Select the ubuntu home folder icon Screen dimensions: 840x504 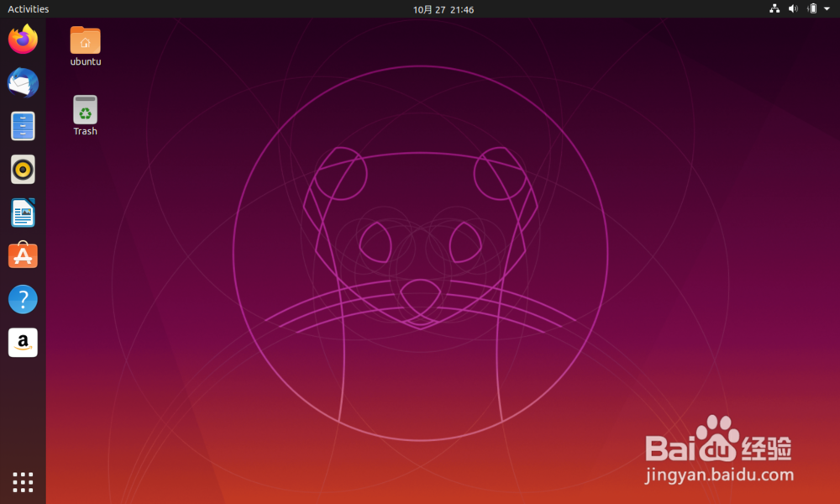click(x=85, y=40)
